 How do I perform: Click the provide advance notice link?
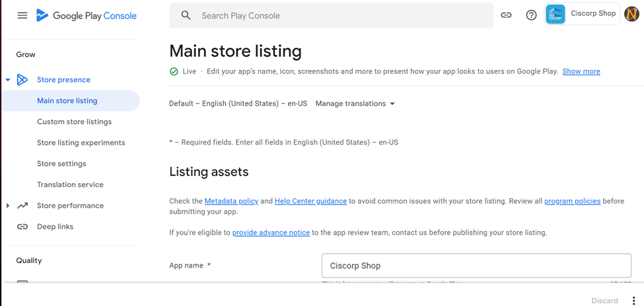click(271, 233)
